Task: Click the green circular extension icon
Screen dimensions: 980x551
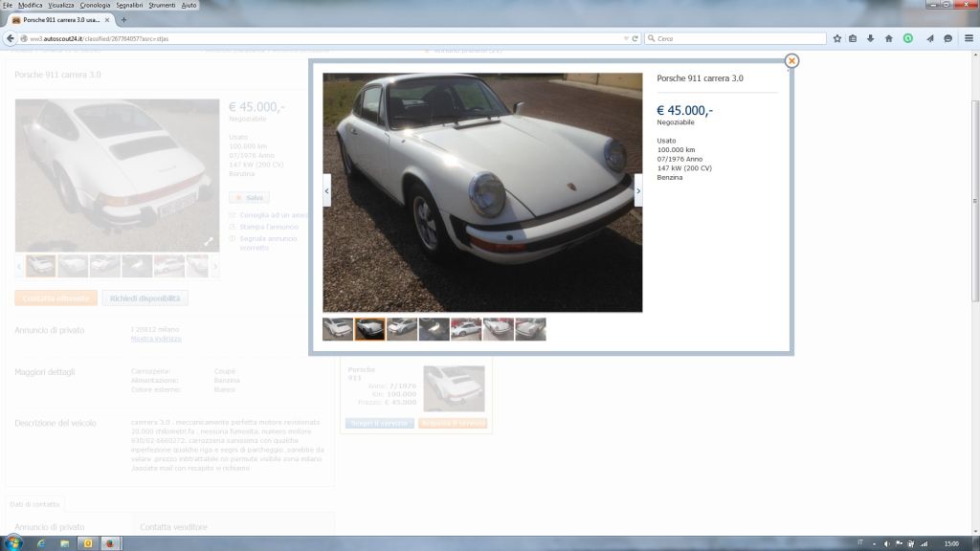Action: coord(908,38)
